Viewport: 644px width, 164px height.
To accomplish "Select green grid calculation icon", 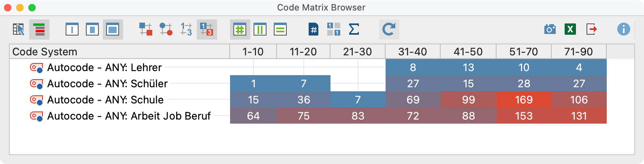I will point(240,29).
